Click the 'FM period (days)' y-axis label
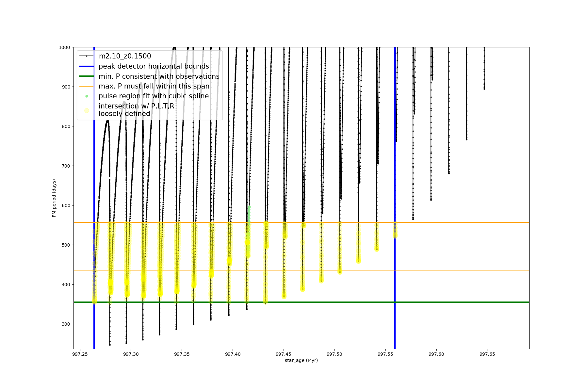Screen dimensions: 588x392 [x=54, y=198]
